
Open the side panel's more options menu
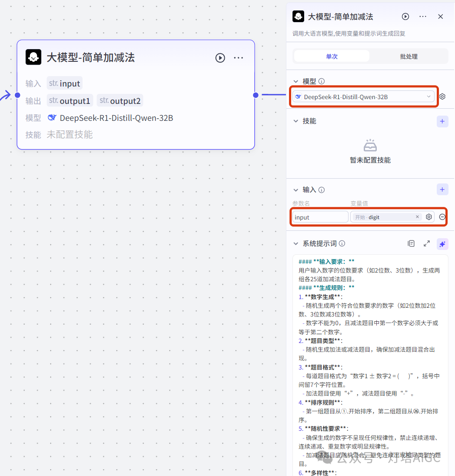point(422,17)
